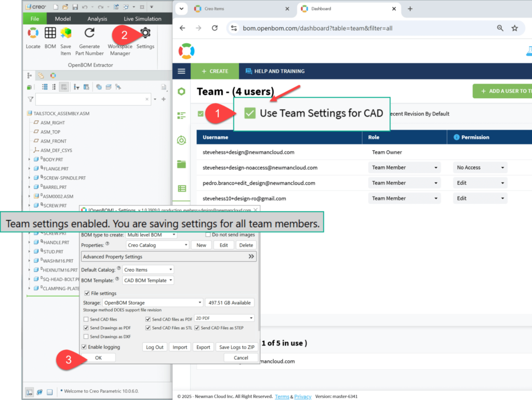Bookmark the page with the star icon

515,28
